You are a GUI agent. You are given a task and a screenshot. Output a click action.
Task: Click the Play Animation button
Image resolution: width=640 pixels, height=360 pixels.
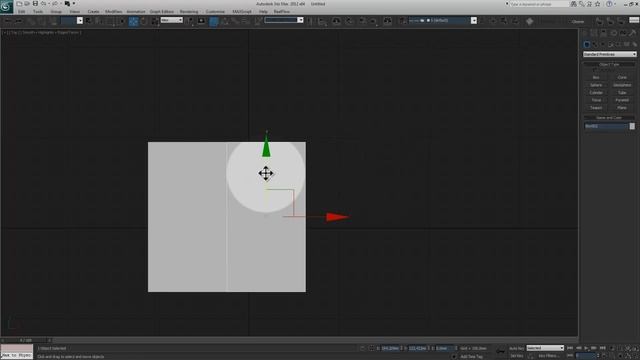click(586, 348)
